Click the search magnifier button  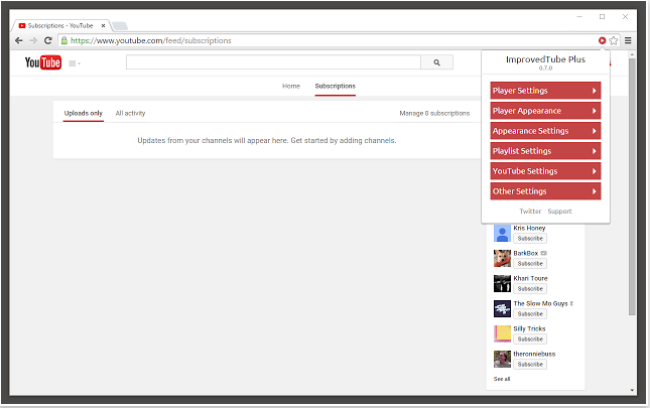[437, 62]
